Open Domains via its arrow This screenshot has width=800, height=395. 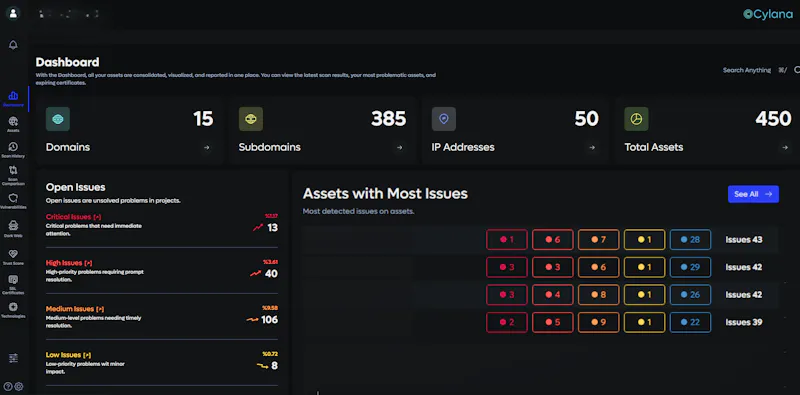tap(207, 147)
